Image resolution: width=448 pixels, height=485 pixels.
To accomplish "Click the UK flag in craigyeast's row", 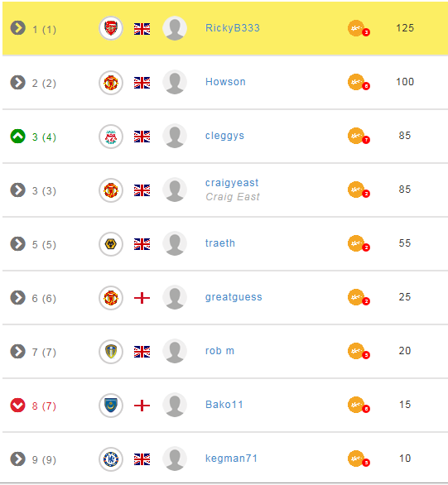I will coord(142,190).
